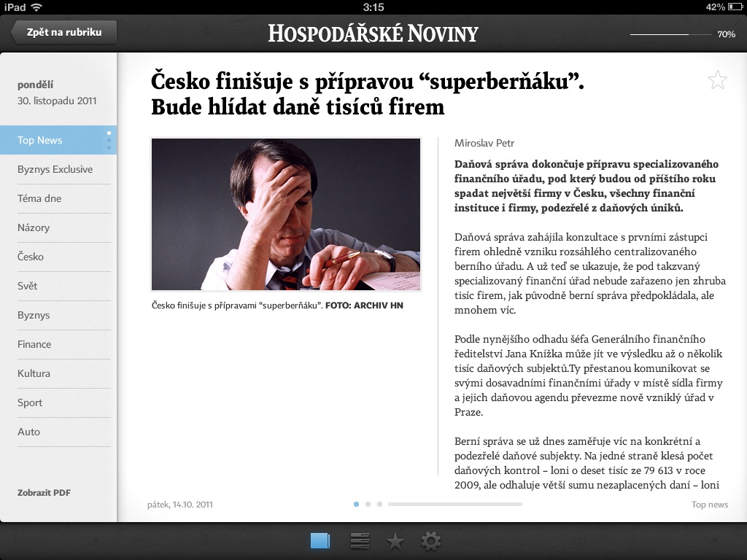Tap the date pátek, 14.10. 2011
Screen dimensions: 747x560
pyautogui.click(x=180, y=505)
